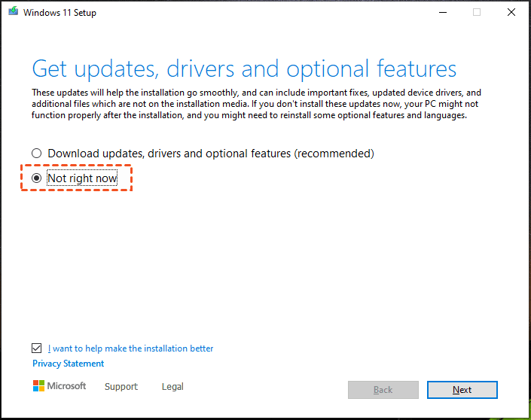Click the Windows 11 Setup title icon

click(x=14, y=11)
